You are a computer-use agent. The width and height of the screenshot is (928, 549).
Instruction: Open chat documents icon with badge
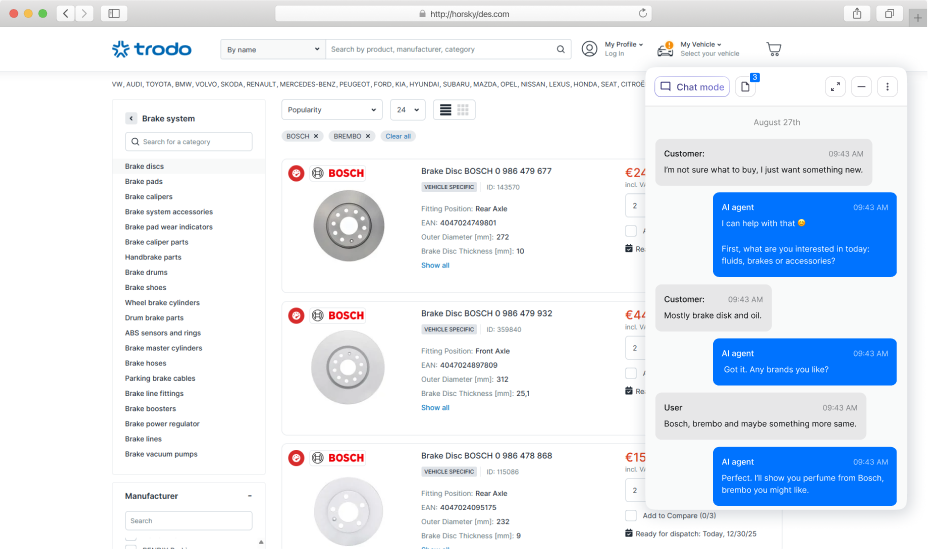pyautogui.click(x=746, y=87)
